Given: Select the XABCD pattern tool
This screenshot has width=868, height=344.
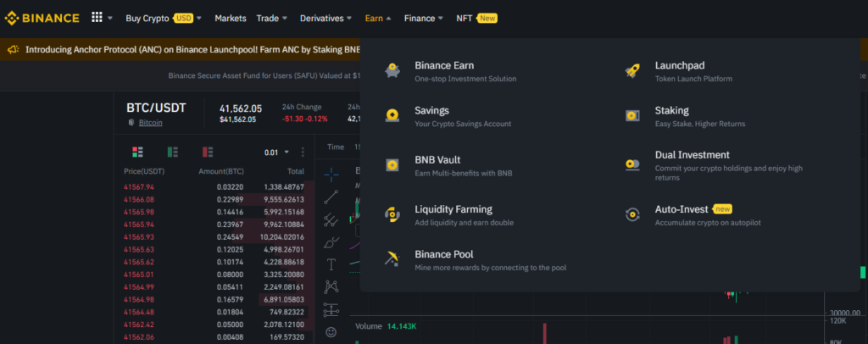Looking at the screenshot, I should click(331, 286).
